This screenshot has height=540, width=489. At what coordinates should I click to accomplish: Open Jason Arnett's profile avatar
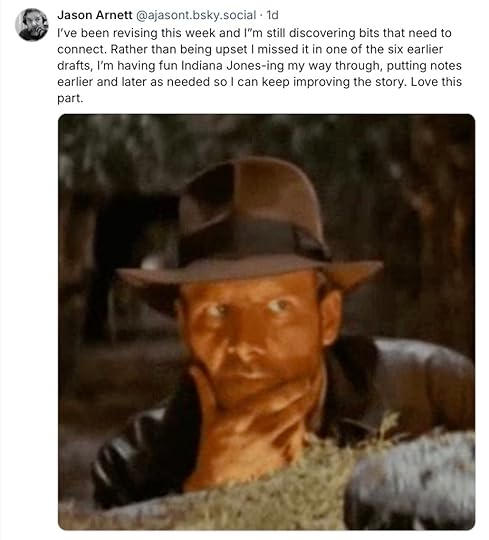point(32,24)
